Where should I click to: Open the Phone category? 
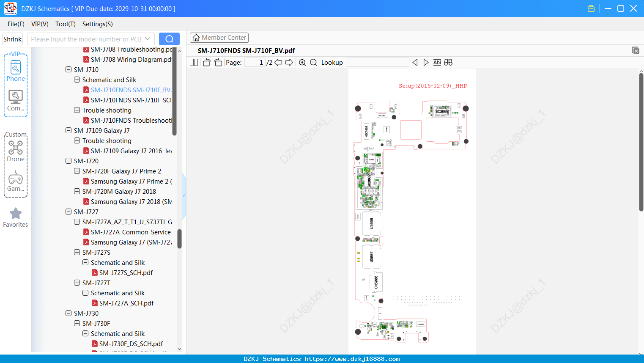[16, 71]
